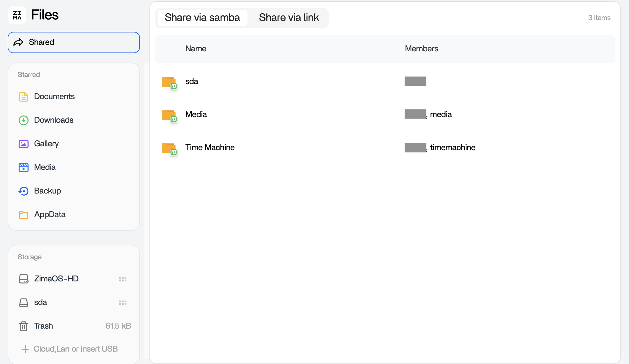Click the ZimaOS logo icon

pyautogui.click(x=17, y=15)
